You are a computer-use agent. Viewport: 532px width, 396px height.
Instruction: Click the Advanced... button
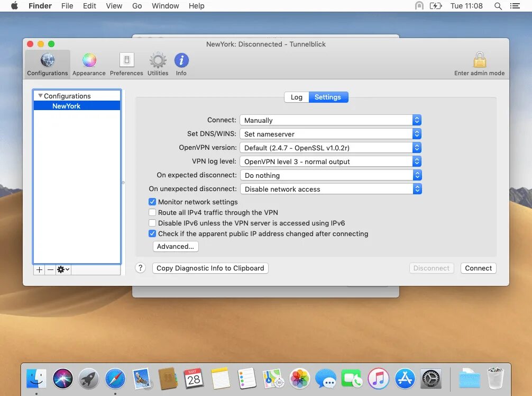(176, 247)
